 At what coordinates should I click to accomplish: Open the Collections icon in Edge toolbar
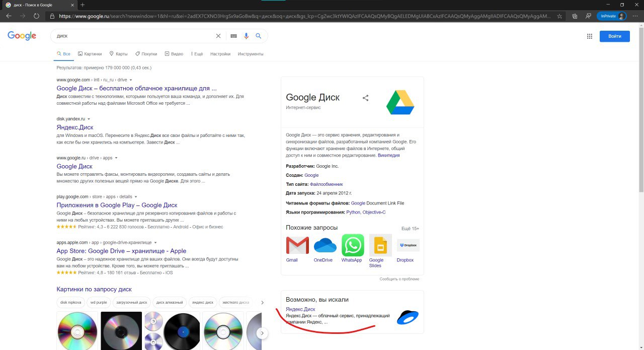(575, 16)
